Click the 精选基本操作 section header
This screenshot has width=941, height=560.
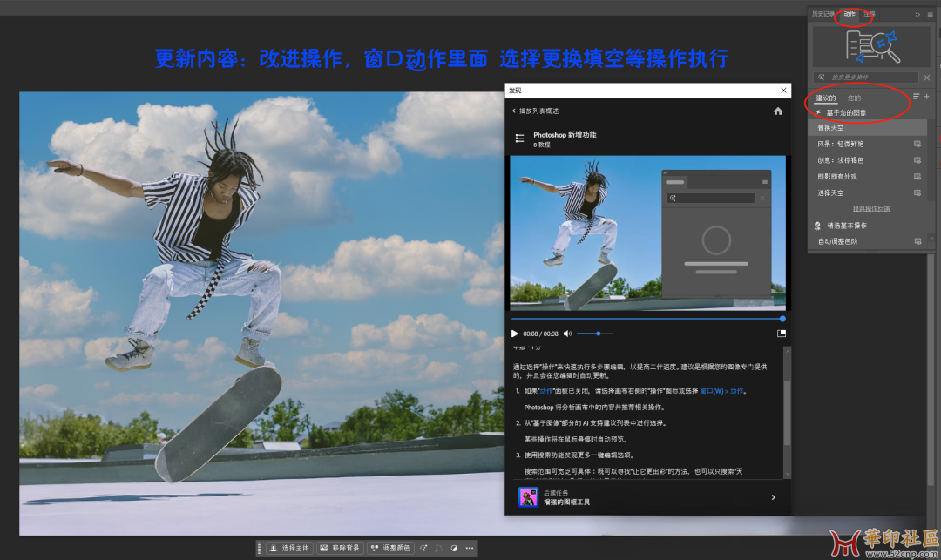click(x=847, y=226)
